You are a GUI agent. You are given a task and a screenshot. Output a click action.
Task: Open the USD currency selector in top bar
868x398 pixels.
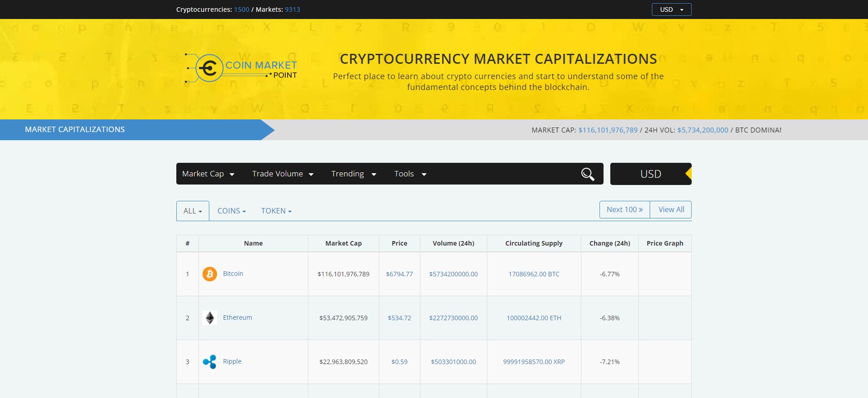click(x=671, y=9)
